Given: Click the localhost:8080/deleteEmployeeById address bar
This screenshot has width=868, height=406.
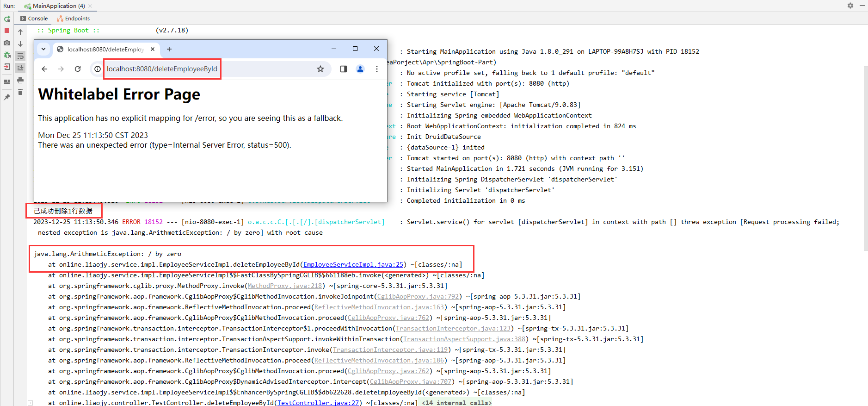Looking at the screenshot, I should [162, 69].
